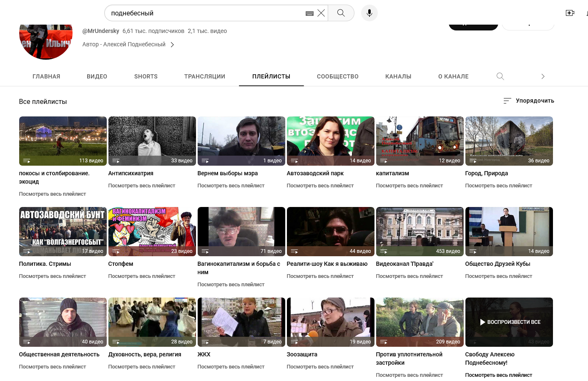Activate voice search microphone
588x381 pixels.
point(369,13)
